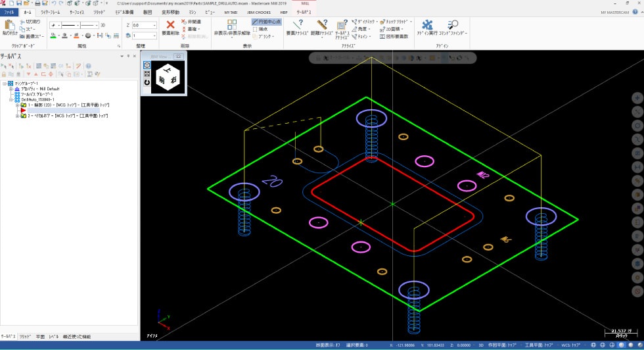Toggle the endpoints display option
Image resolution: width=644 pixels, height=350 pixels.
(260, 29)
